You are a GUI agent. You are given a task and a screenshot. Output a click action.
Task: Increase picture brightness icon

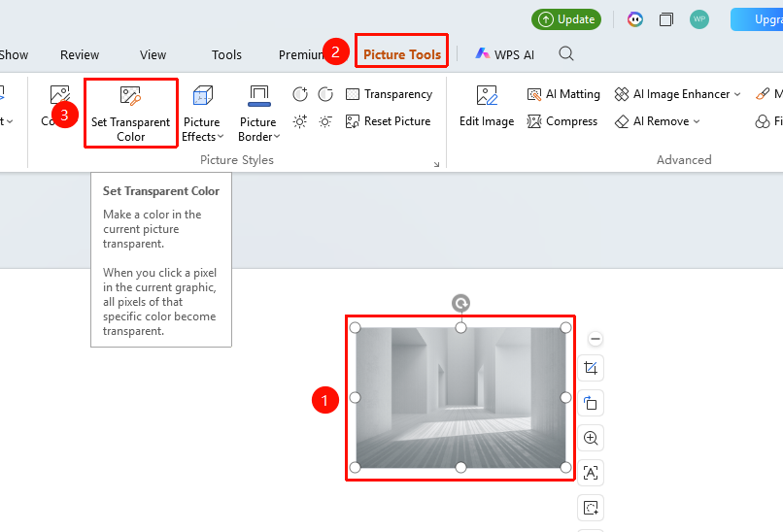300,121
